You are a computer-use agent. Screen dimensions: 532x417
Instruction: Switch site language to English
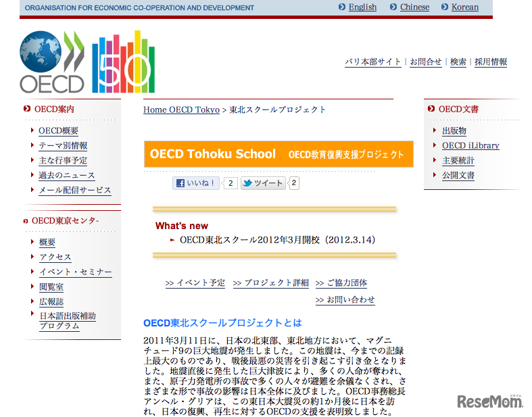[x=363, y=7]
